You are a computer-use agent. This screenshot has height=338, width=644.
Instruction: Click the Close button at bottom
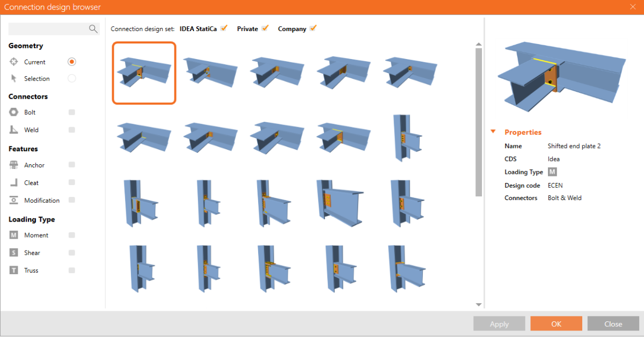tap(613, 324)
